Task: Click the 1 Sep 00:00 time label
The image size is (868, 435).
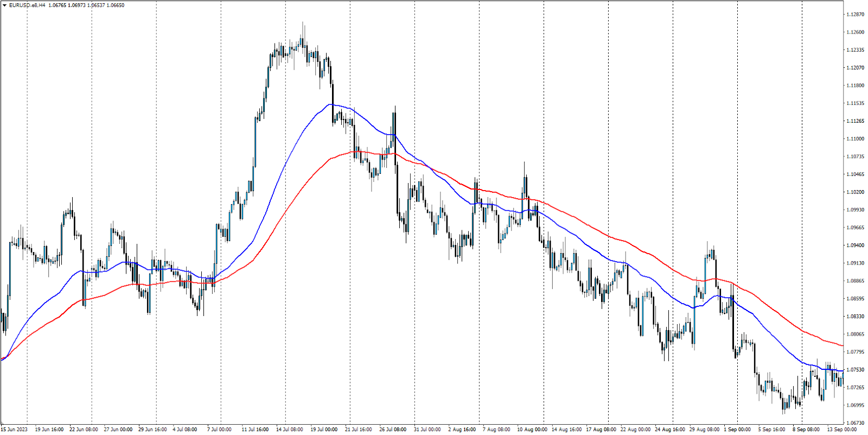Action: 737,430
